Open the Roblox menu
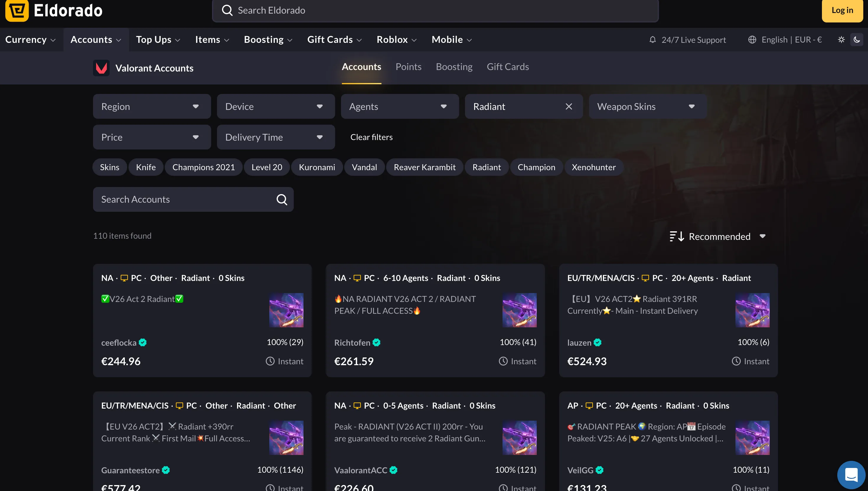The height and width of the screenshot is (491, 868). 396,40
